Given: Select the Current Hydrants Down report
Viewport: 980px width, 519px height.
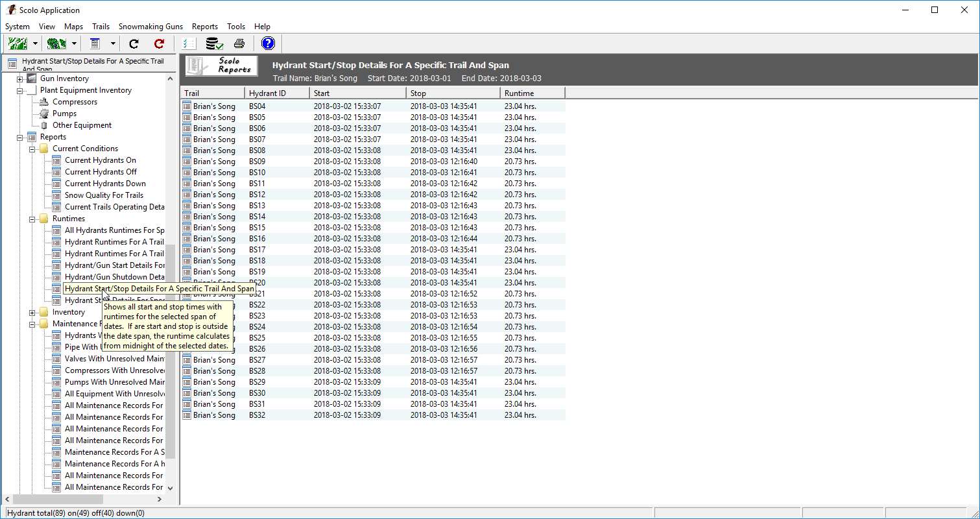Looking at the screenshot, I should (x=105, y=184).
